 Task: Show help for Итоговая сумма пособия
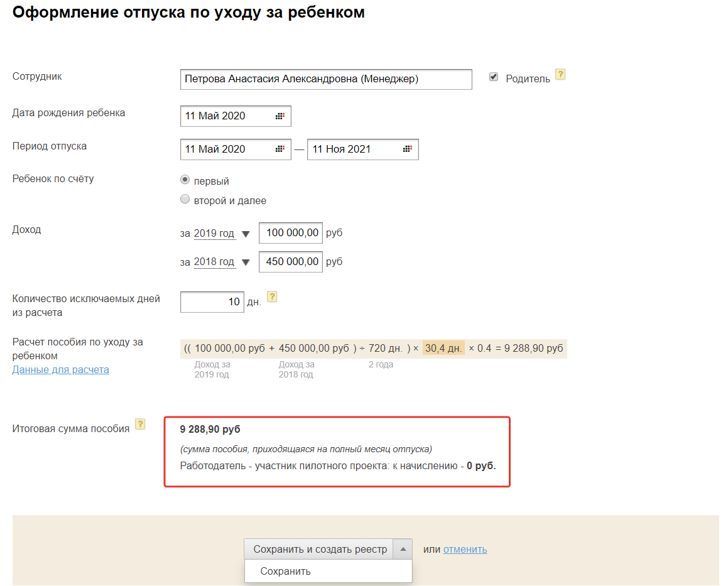(140, 424)
